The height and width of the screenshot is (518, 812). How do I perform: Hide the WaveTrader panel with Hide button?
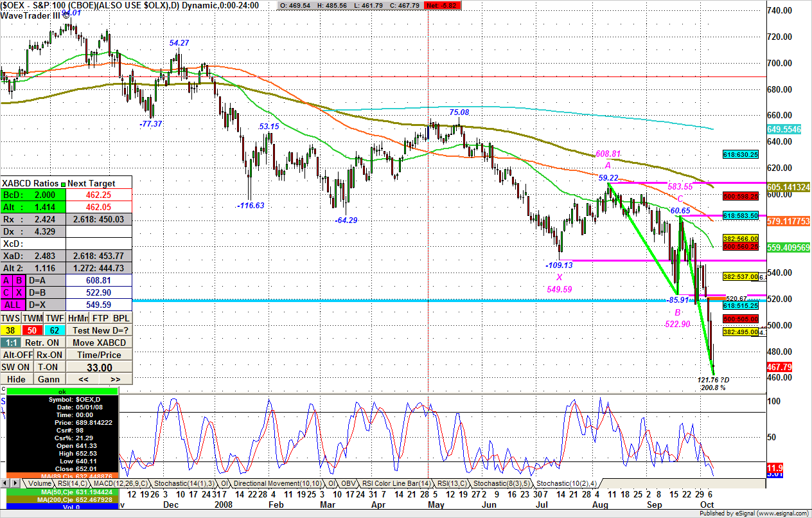pos(17,379)
